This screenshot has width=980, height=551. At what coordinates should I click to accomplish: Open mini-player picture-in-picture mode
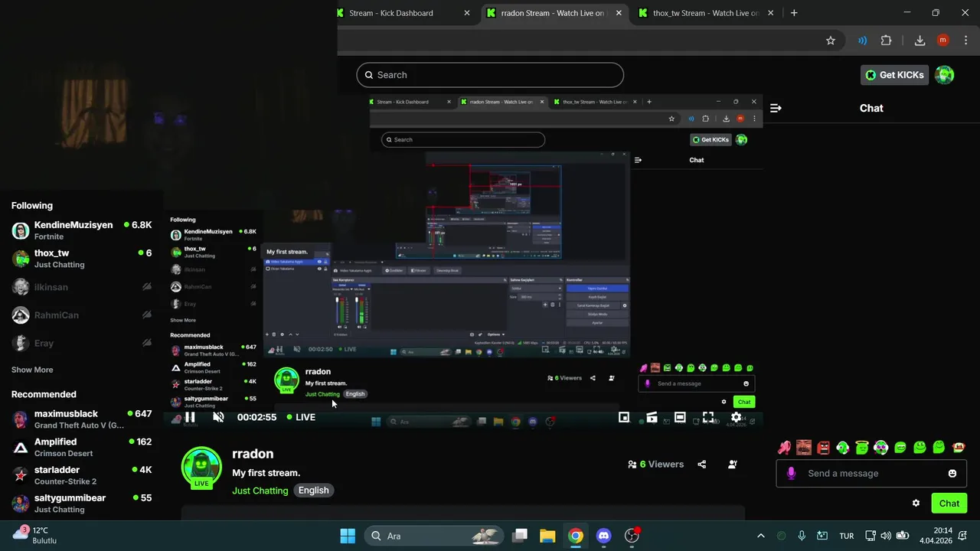click(624, 417)
